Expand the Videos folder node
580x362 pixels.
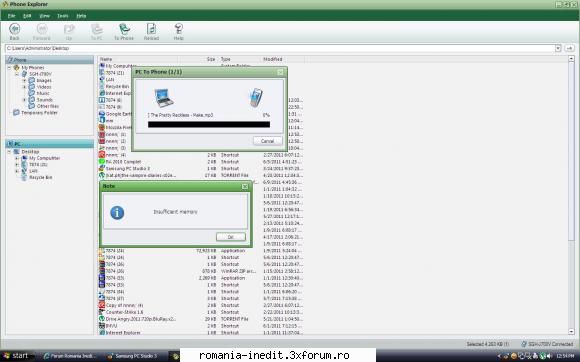[x=24, y=87]
